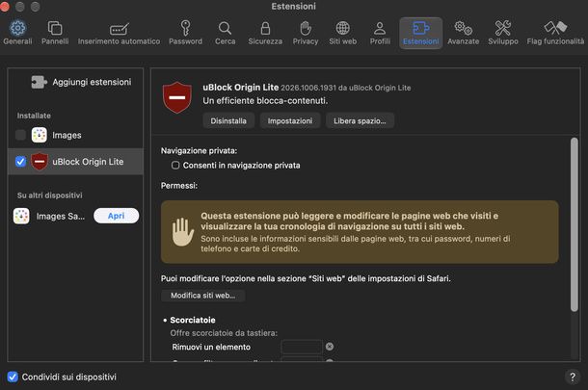Click the Images Sa... icon under other devices

tap(21, 216)
